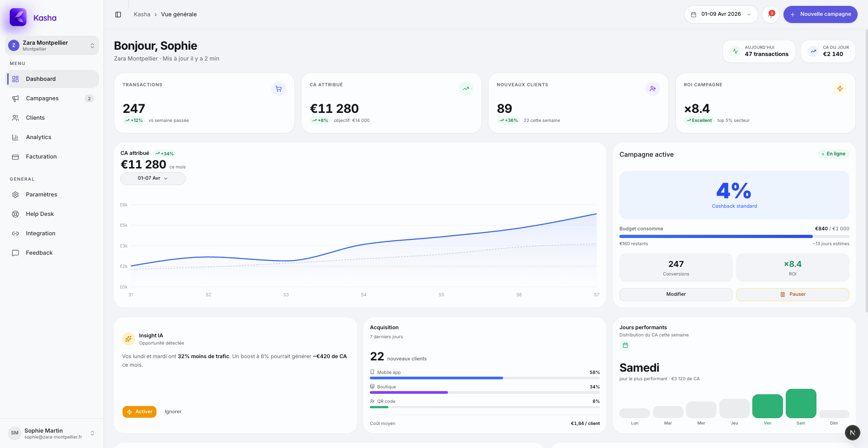This screenshot has width=868, height=448.
Task: Open Campagnes in the sidebar menu
Action: tap(42, 98)
